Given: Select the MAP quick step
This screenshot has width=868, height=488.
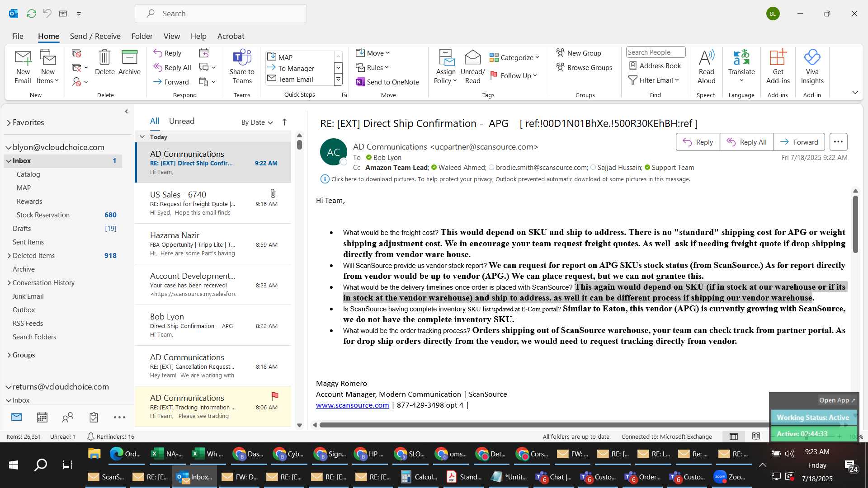Looking at the screenshot, I should click(x=299, y=57).
